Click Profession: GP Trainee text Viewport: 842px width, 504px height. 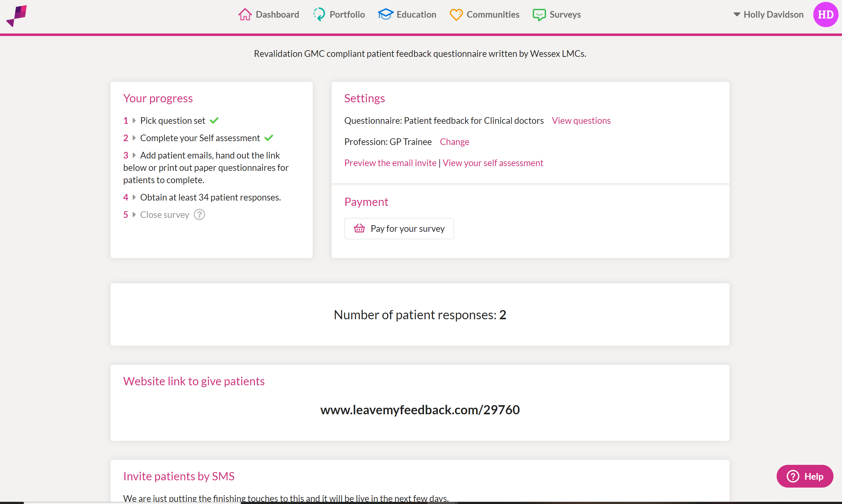coord(388,141)
